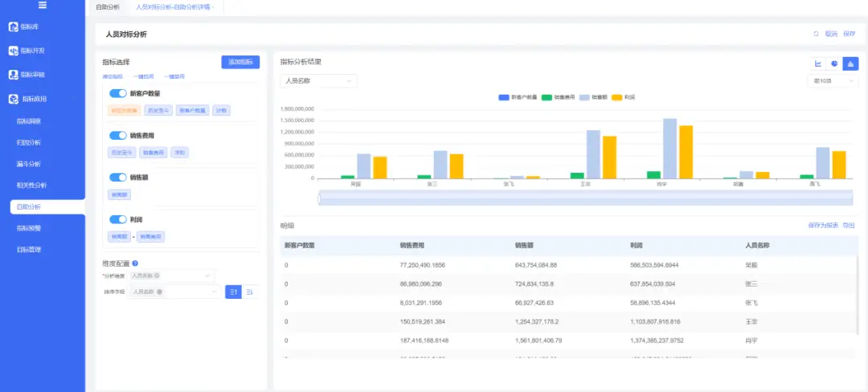Open the 指标库 sidebar icon
The image size is (868, 392).
(x=14, y=27)
